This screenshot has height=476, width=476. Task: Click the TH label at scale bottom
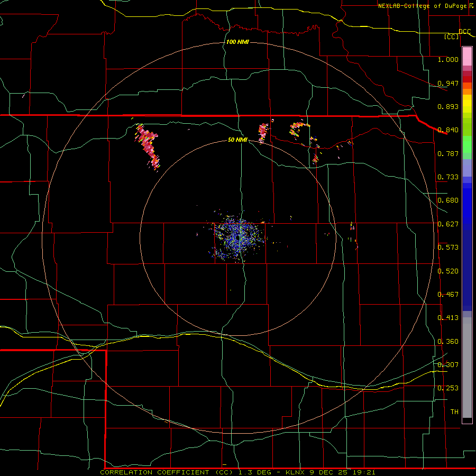(454, 412)
